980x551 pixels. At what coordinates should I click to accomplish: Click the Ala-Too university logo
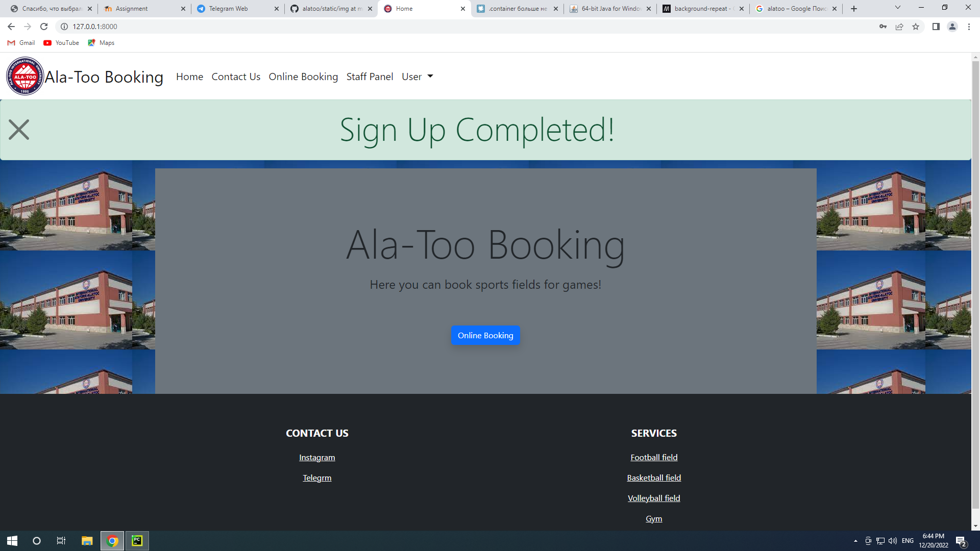(x=24, y=76)
